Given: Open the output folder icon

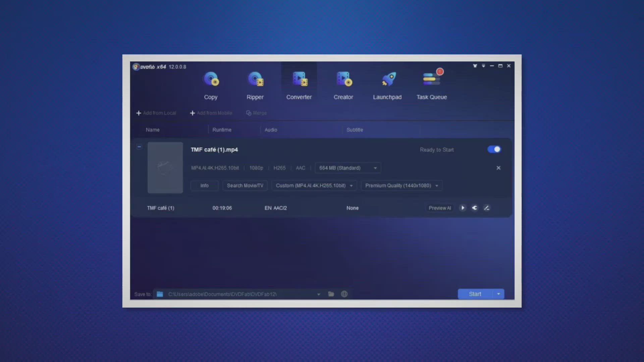Looking at the screenshot, I should point(331,294).
